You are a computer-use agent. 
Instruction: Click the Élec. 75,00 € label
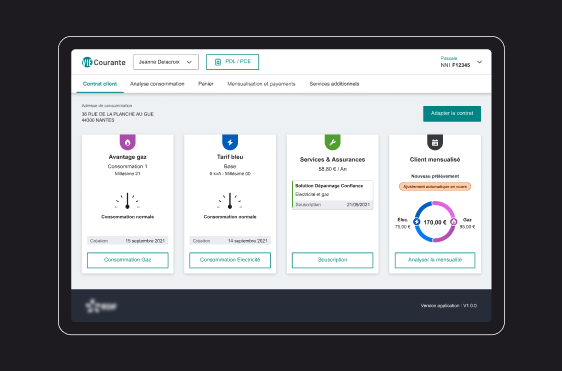coord(403,223)
